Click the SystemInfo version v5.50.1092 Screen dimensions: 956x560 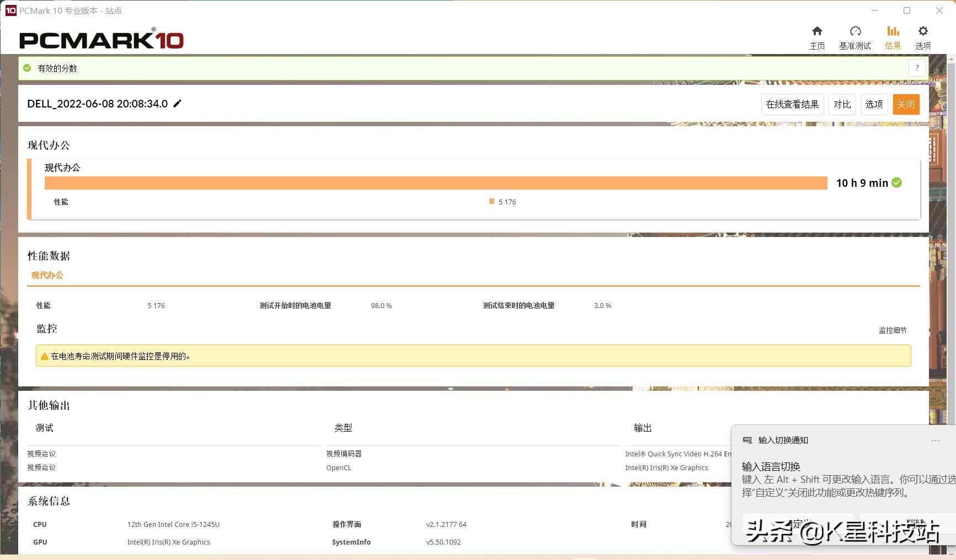tap(444, 542)
